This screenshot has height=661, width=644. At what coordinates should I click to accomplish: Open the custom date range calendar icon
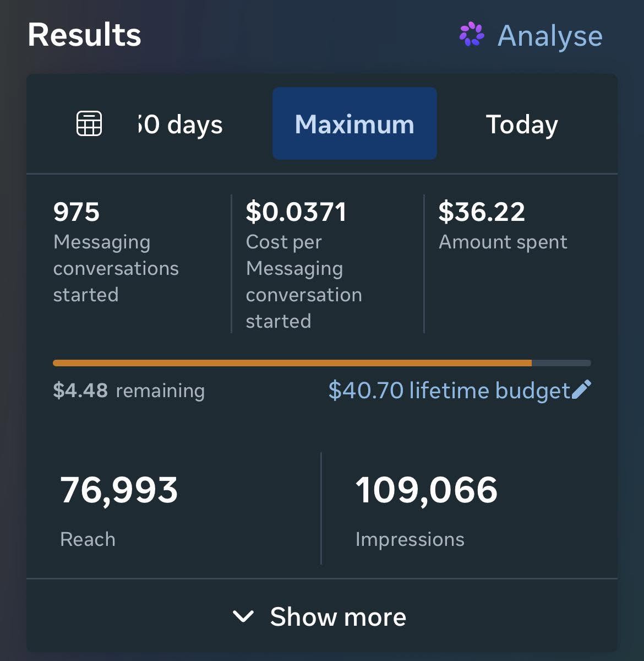(x=89, y=123)
